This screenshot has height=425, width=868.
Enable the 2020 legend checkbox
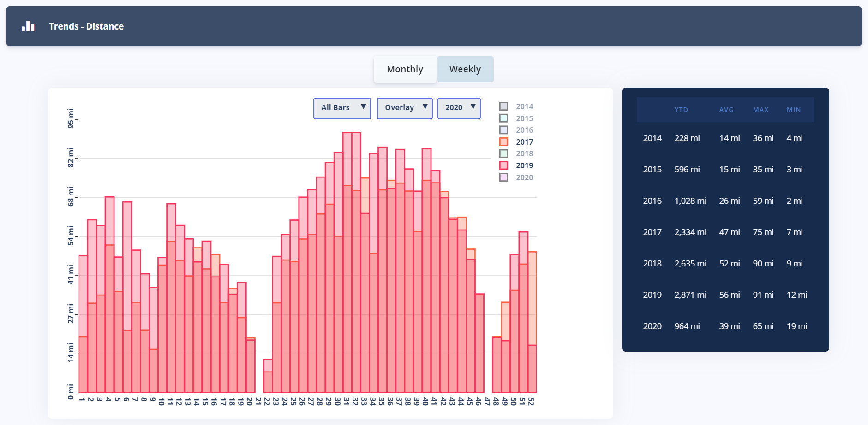pos(503,177)
